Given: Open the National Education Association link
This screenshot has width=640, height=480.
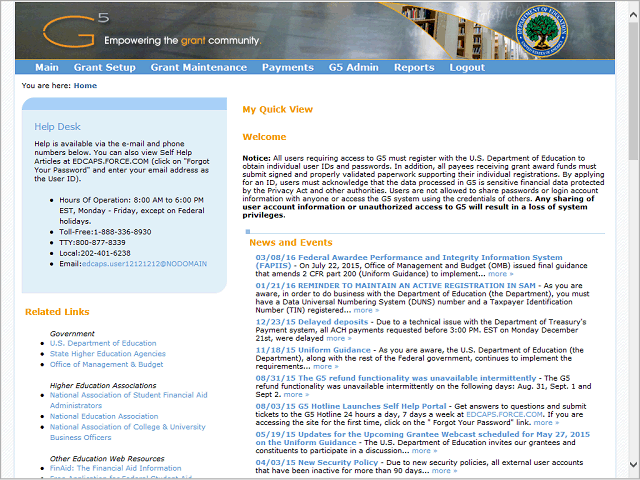Looking at the screenshot, I should (104, 416).
